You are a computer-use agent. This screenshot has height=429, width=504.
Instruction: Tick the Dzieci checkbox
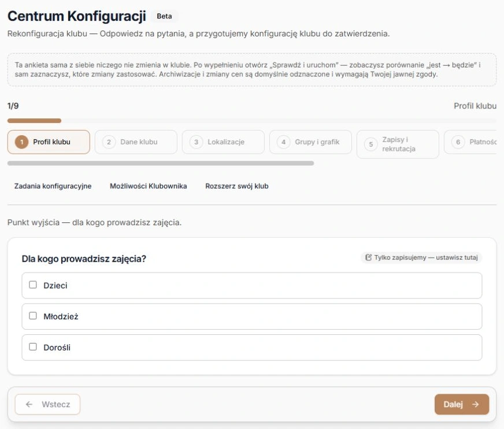tap(33, 285)
